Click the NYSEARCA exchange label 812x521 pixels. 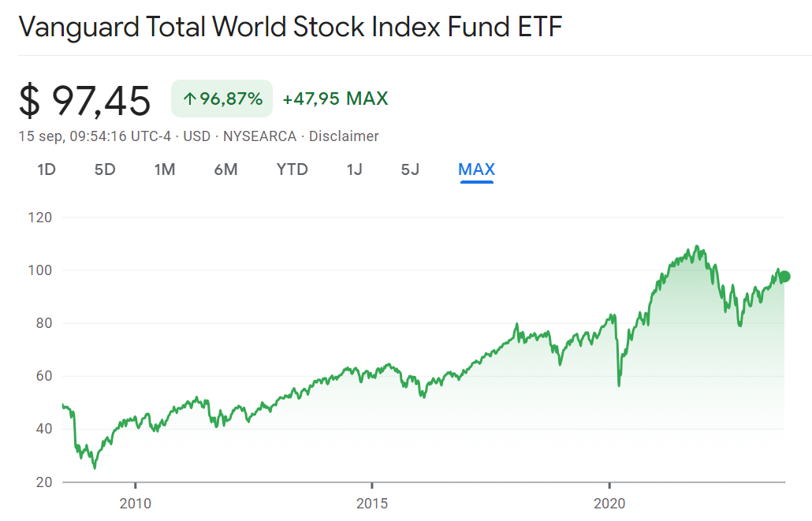coord(259,136)
